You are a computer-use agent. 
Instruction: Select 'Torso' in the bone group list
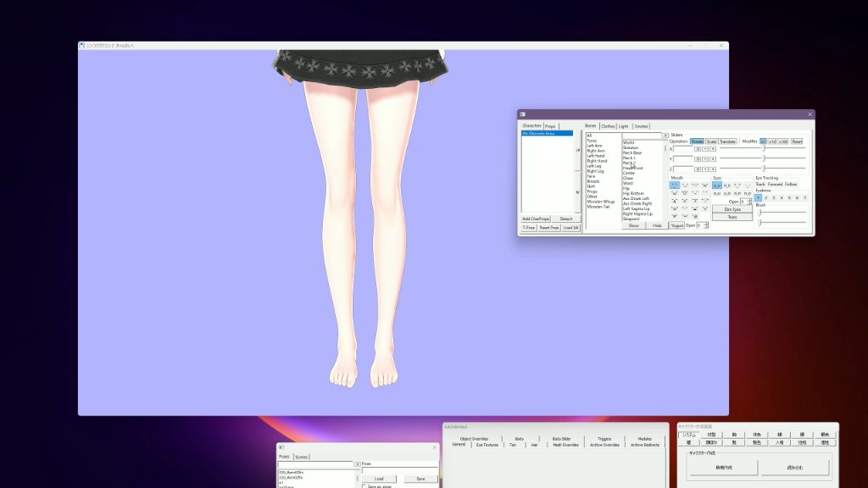[x=592, y=141]
